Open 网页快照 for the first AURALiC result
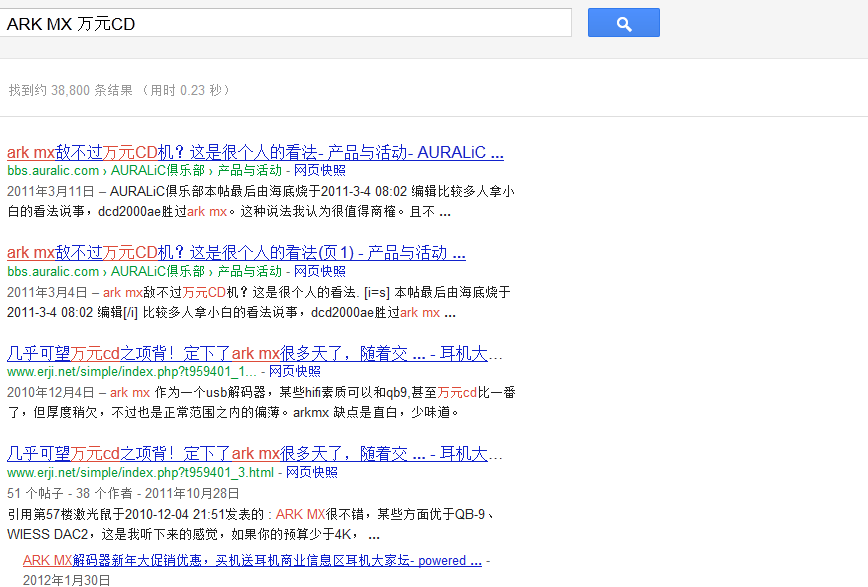 pos(320,171)
